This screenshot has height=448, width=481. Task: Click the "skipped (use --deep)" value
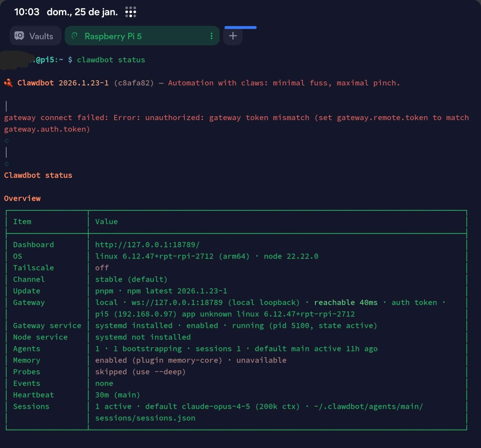click(140, 372)
